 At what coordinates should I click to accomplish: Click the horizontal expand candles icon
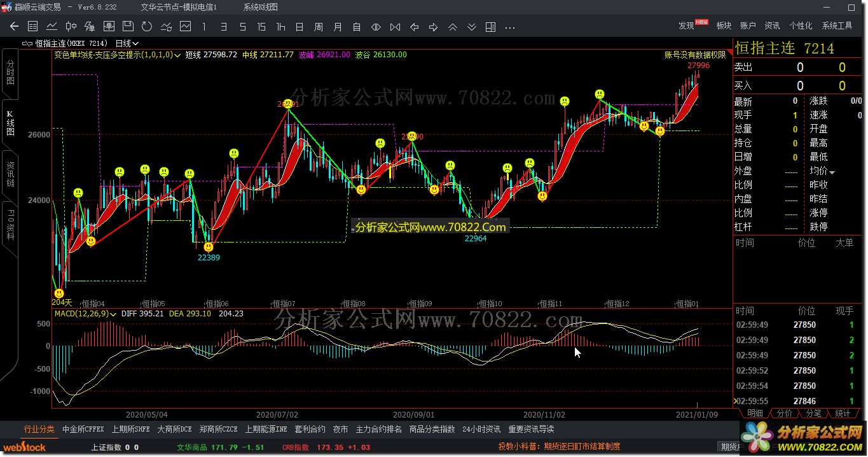(x=376, y=27)
